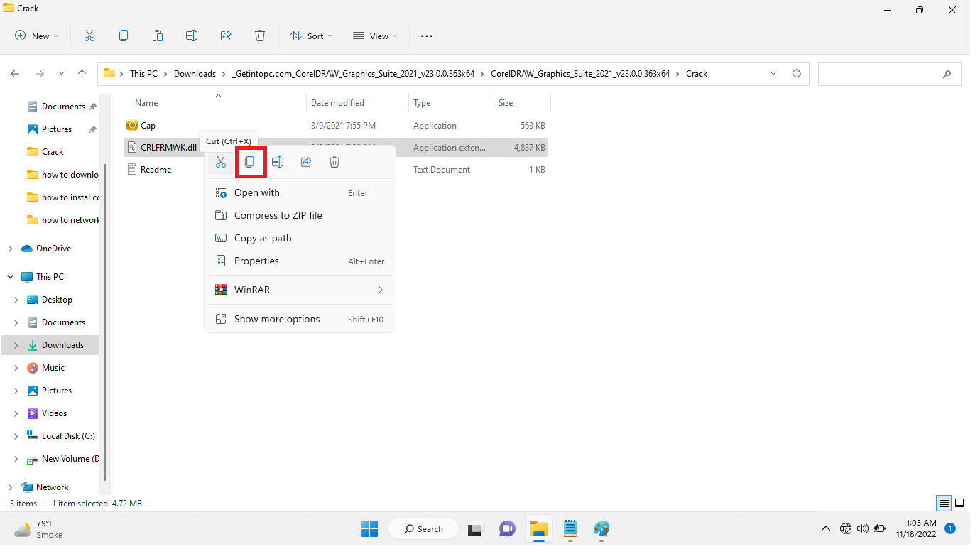Screen dimensions: 980x554
Task: Switch to large thumbnails view icon in status bar
Action: coord(959,504)
